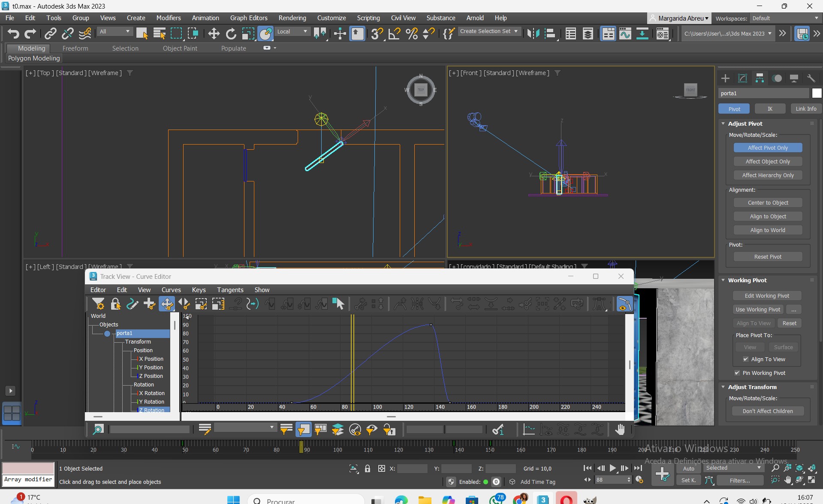Activate the Select and Rotate tool
823x504 pixels.
pyautogui.click(x=231, y=33)
